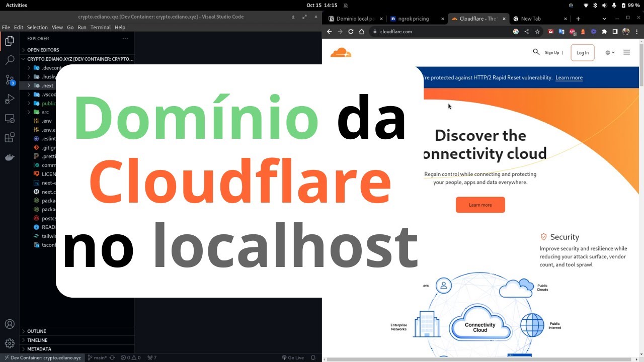Click the synchronize changes icon in status bar

click(112, 358)
